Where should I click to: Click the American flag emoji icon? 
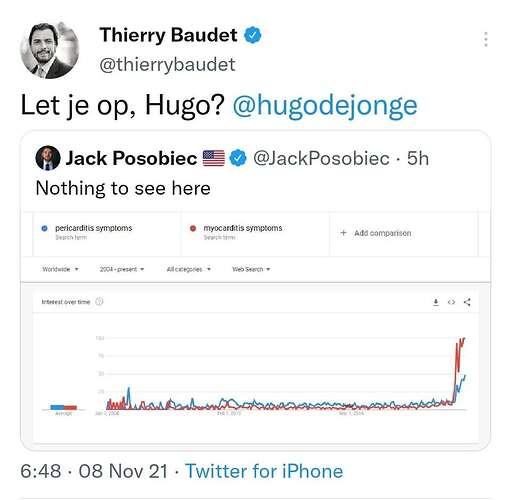pos(214,158)
